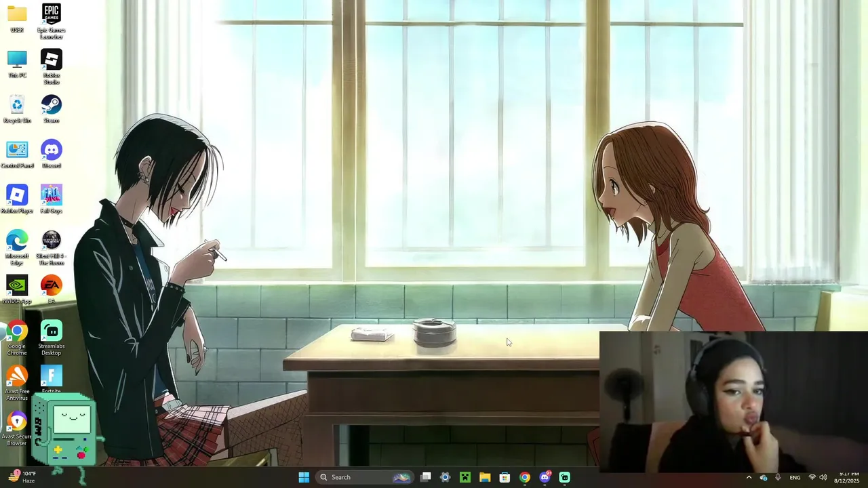Open the volume speaker tray icon
Viewport: 868px width, 488px height.
click(x=823, y=477)
